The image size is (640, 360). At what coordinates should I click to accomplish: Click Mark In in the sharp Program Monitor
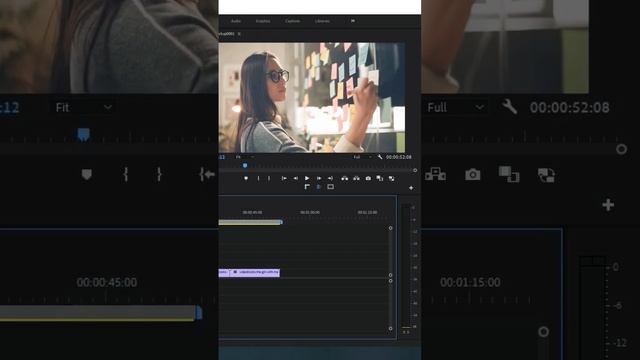258,178
